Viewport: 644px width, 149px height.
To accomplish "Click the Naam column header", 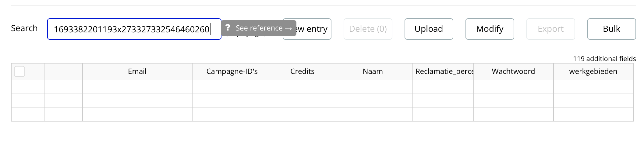I will [x=373, y=71].
